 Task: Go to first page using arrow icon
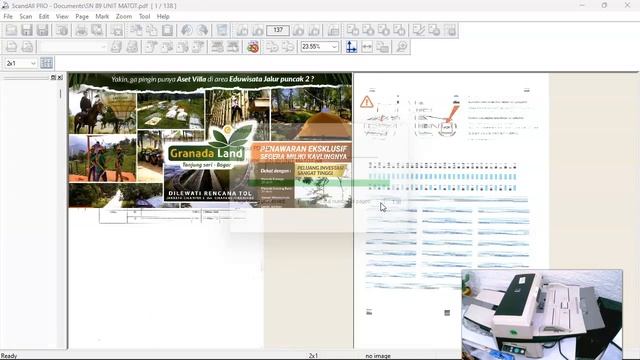pyautogui.click(x=242, y=30)
